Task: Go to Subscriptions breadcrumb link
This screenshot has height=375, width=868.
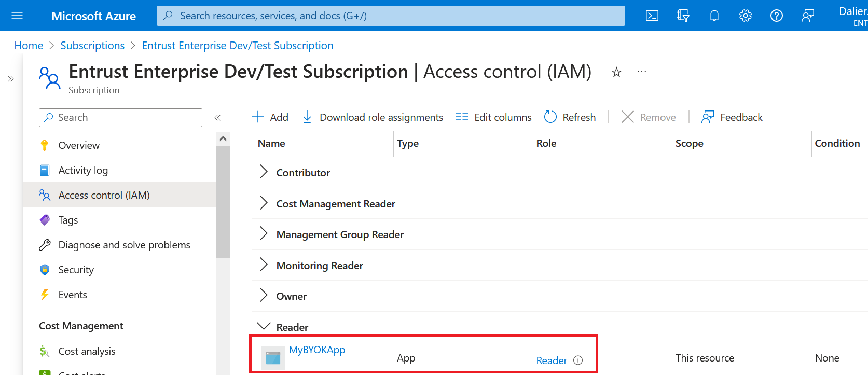Action: click(x=92, y=46)
